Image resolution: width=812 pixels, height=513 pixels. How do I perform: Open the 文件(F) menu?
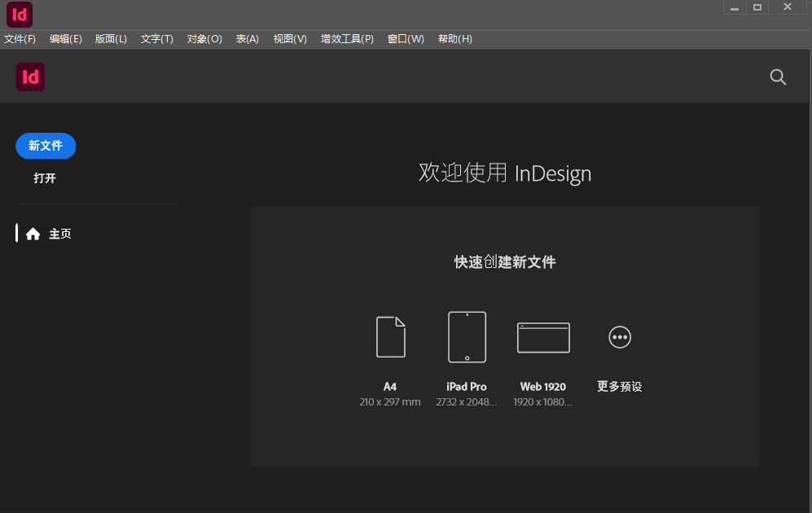(x=21, y=38)
